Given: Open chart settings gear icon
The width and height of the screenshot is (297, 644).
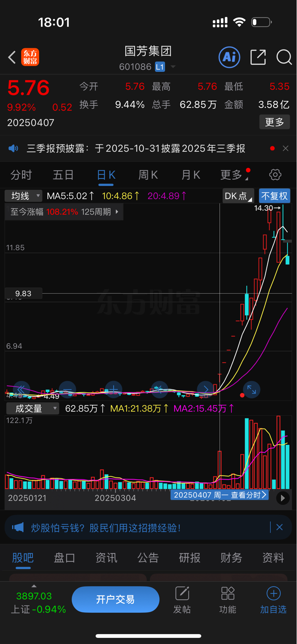Looking at the screenshot, I should (x=275, y=175).
